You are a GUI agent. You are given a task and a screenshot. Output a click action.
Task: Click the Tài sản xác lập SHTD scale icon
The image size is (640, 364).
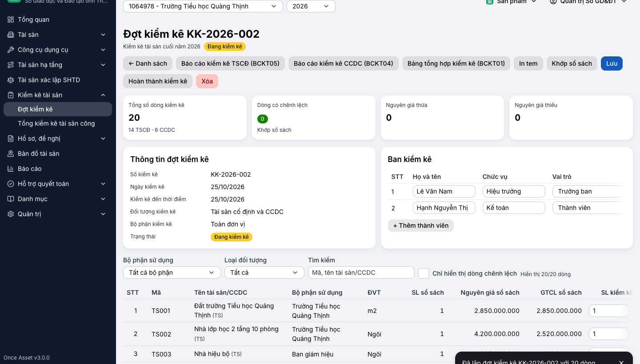coord(11,80)
